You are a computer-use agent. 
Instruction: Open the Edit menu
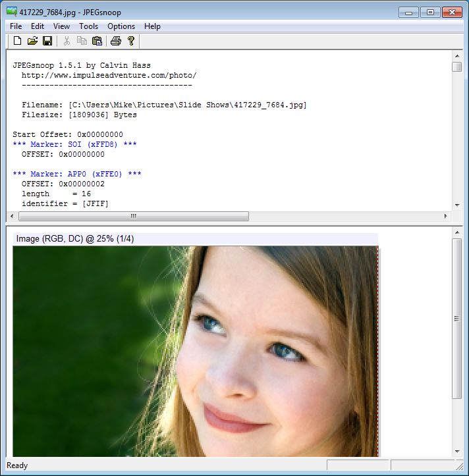pyautogui.click(x=38, y=26)
